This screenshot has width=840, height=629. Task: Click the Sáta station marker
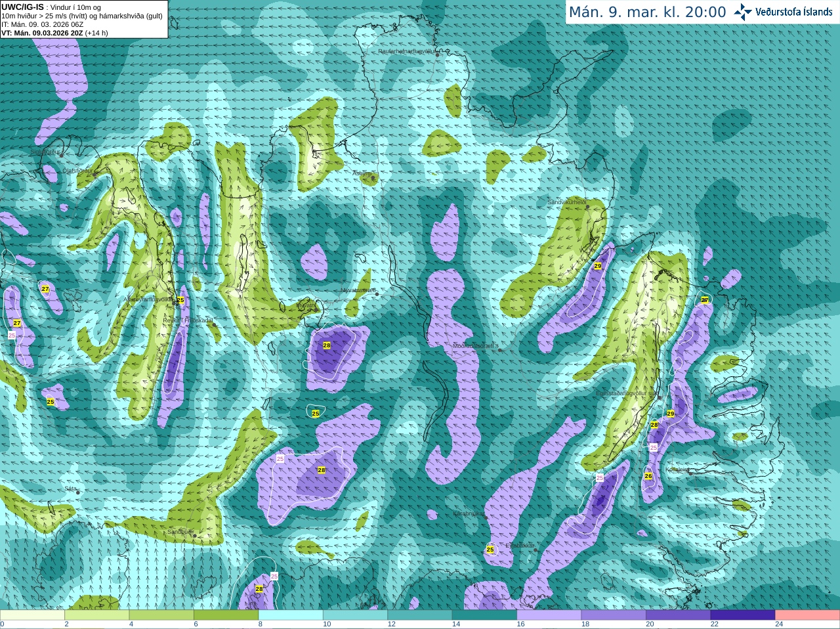coord(79,492)
